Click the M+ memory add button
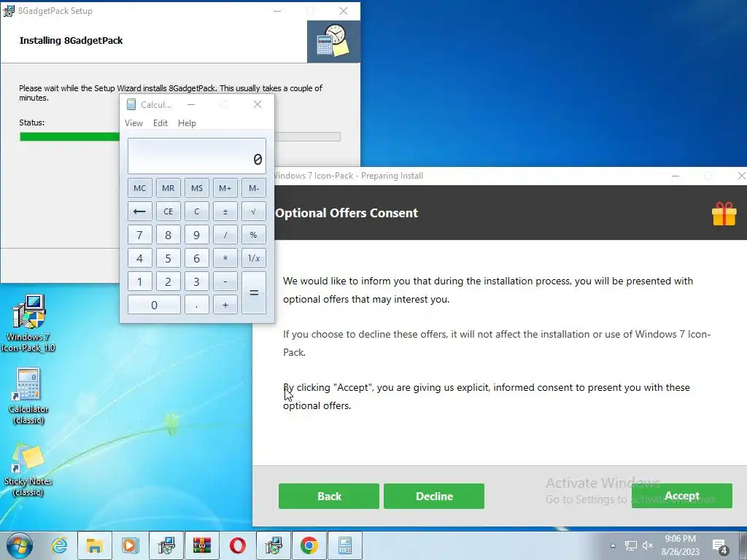 225,188
